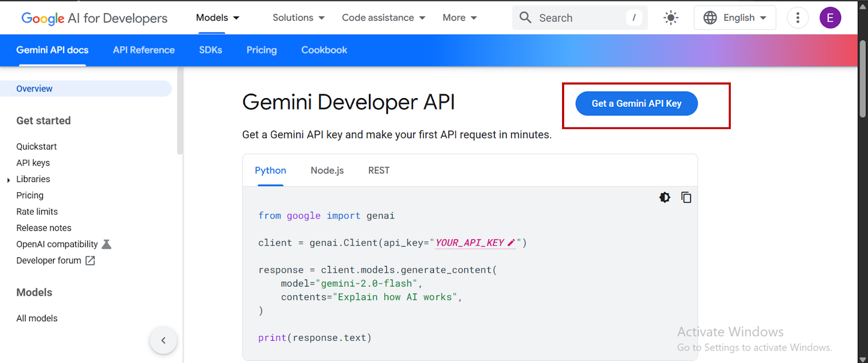
Task: Open the sidebar Pricing link
Action: [30, 196]
